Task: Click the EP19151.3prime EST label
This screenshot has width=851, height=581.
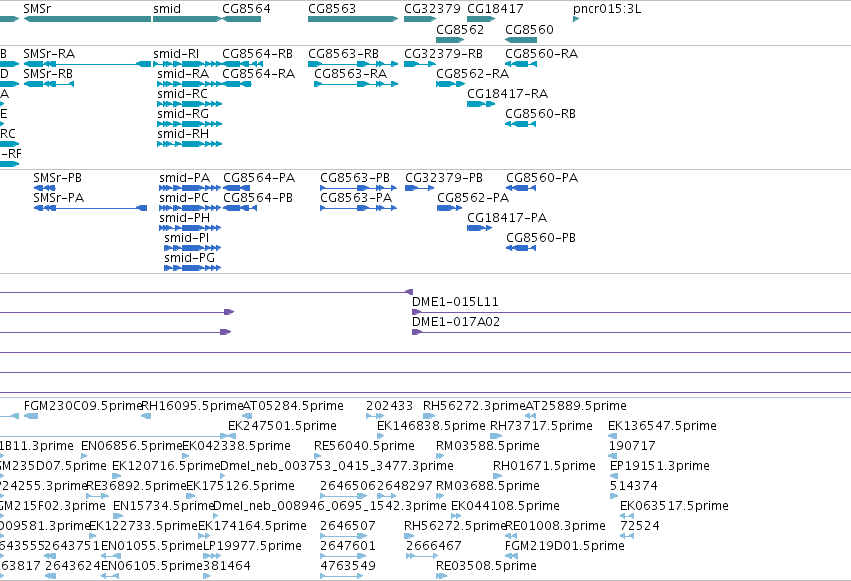Action: pyautogui.click(x=659, y=466)
